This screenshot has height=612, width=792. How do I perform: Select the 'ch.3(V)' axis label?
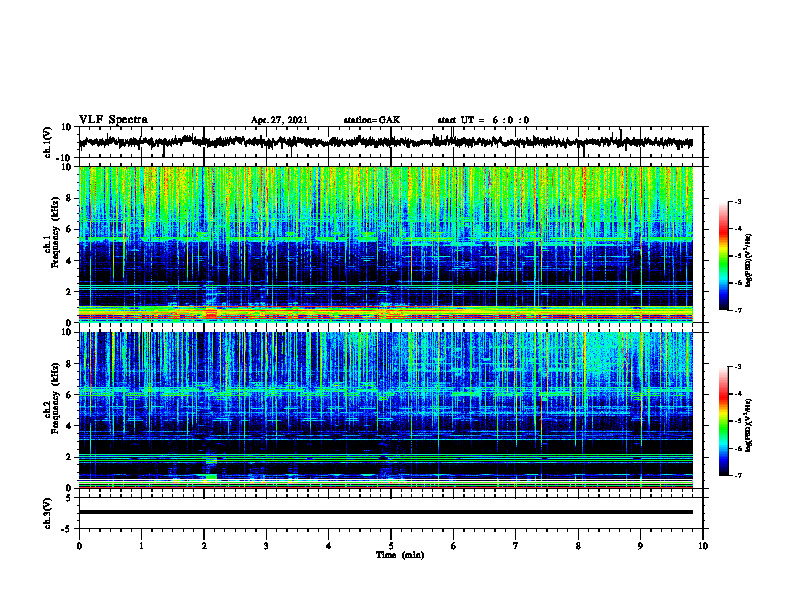[48, 513]
